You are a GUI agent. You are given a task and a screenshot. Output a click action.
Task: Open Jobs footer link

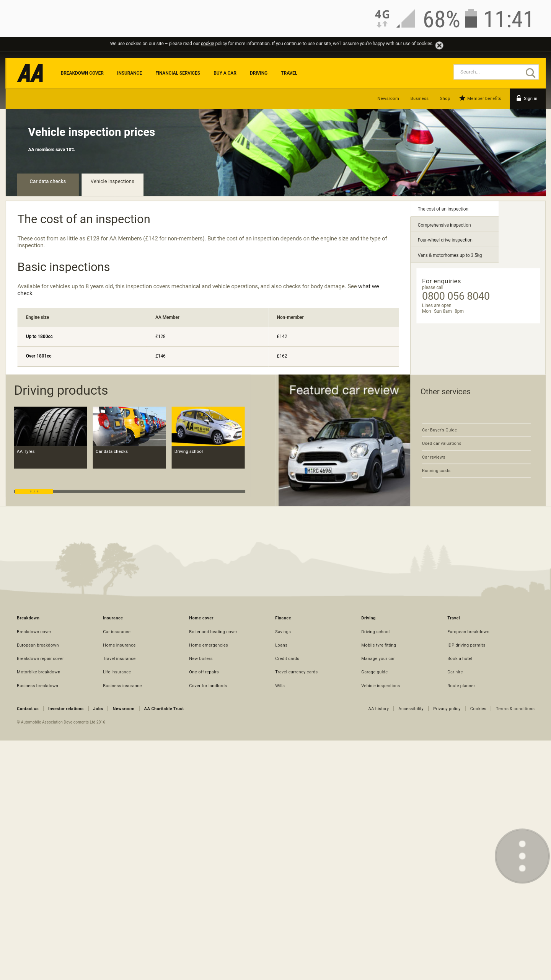click(x=98, y=709)
